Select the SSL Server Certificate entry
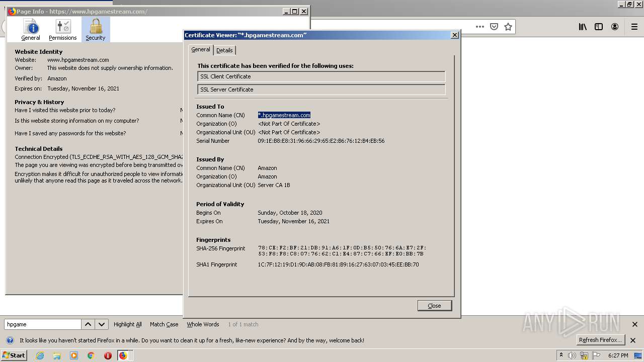644x362 pixels. 321,89
